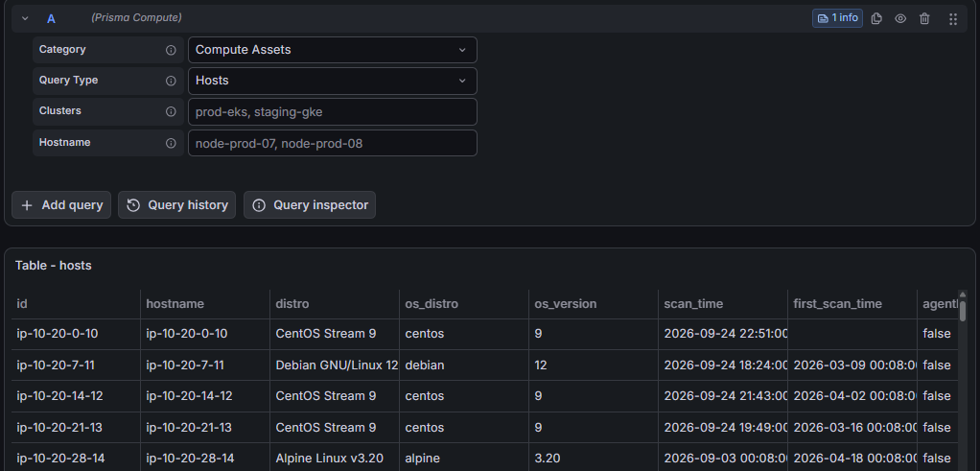Collapse query A with the chevron

(x=25, y=18)
